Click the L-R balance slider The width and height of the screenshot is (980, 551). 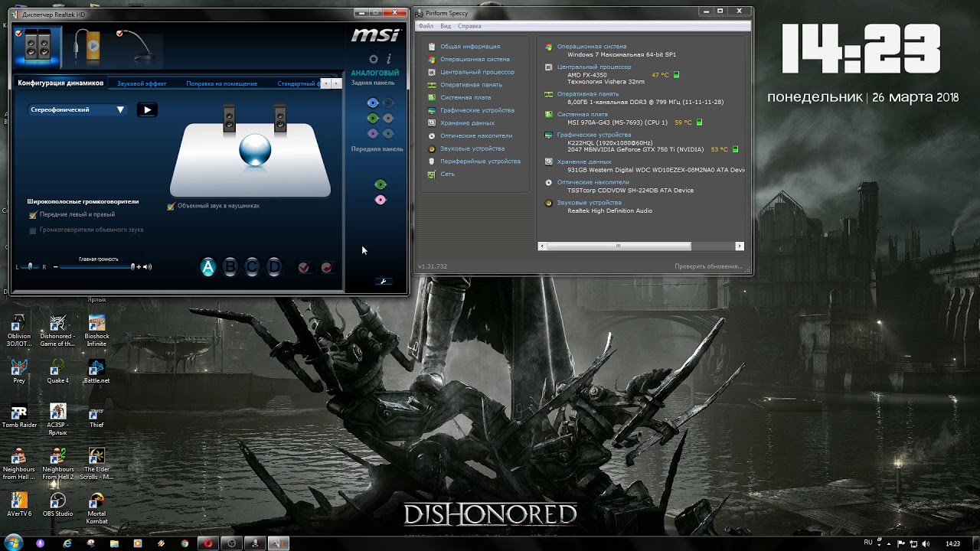(31, 267)
